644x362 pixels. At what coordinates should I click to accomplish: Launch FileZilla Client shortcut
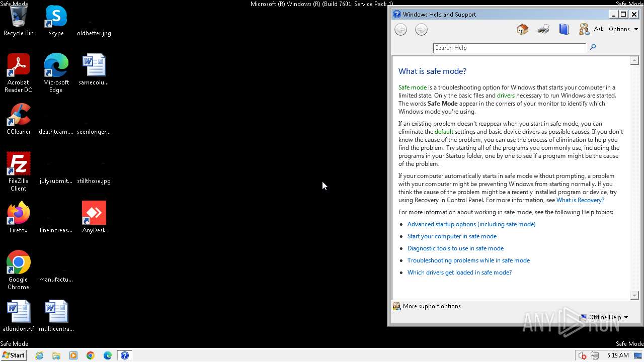pyautogui.click(x=19, y=171)
